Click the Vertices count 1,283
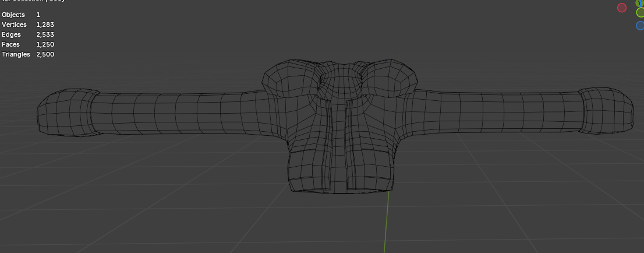The height and width of the screenshot is (253, 644). tap(45, 24)
